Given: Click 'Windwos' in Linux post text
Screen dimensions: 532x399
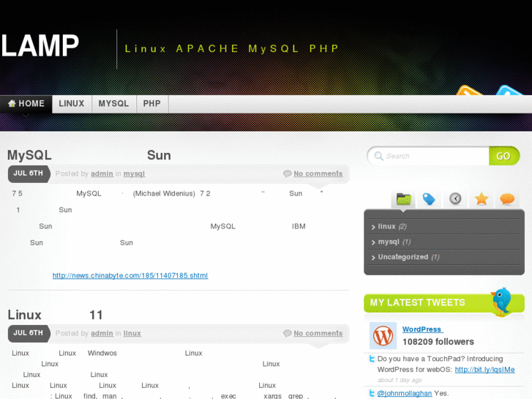Looking at the screenshot, I should click(102, 353).
